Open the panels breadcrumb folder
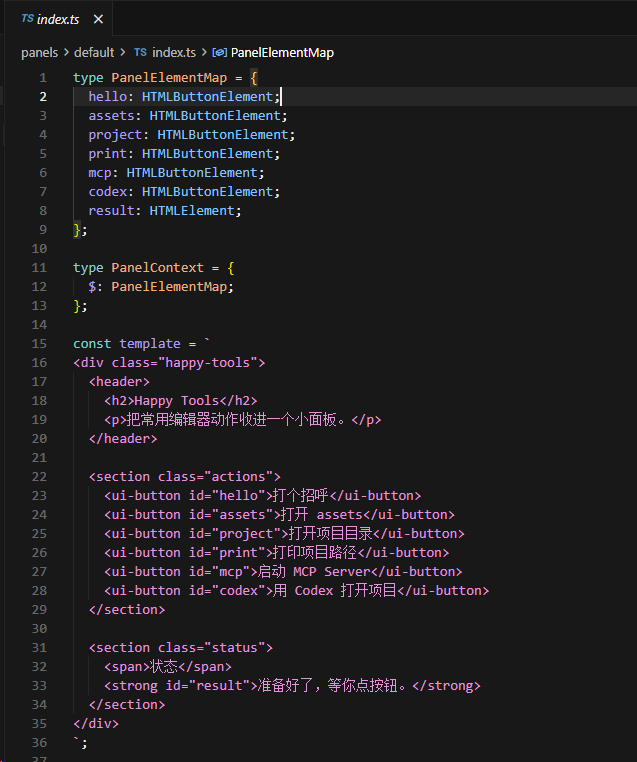 (x=39, y=52)
